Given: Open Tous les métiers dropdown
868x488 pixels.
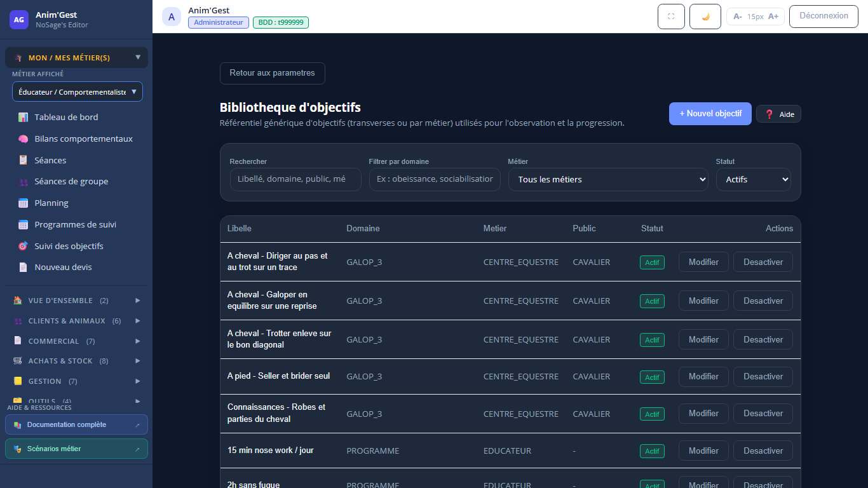Looking at the screenshot, I should pos(608,179).
